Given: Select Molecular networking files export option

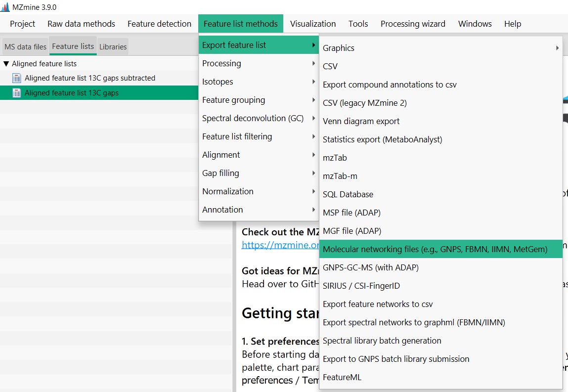Looking at the screenshot, I should [435, 249].
